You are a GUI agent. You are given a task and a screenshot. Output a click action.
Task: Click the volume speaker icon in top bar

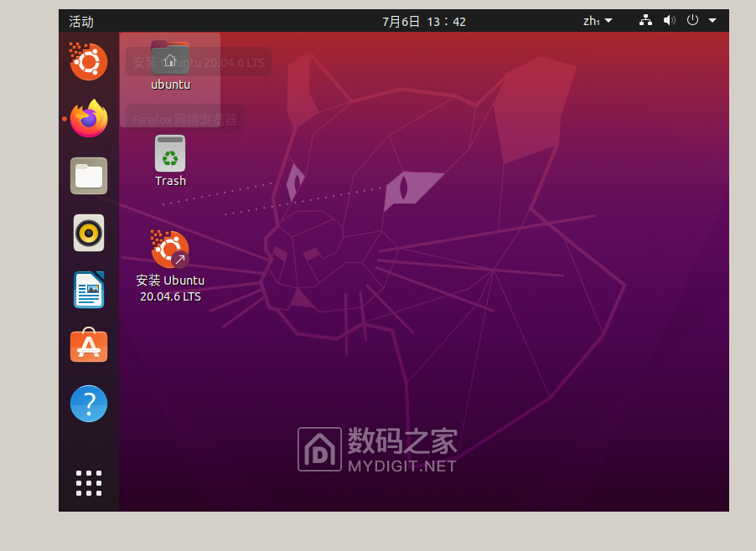[669, 20]
